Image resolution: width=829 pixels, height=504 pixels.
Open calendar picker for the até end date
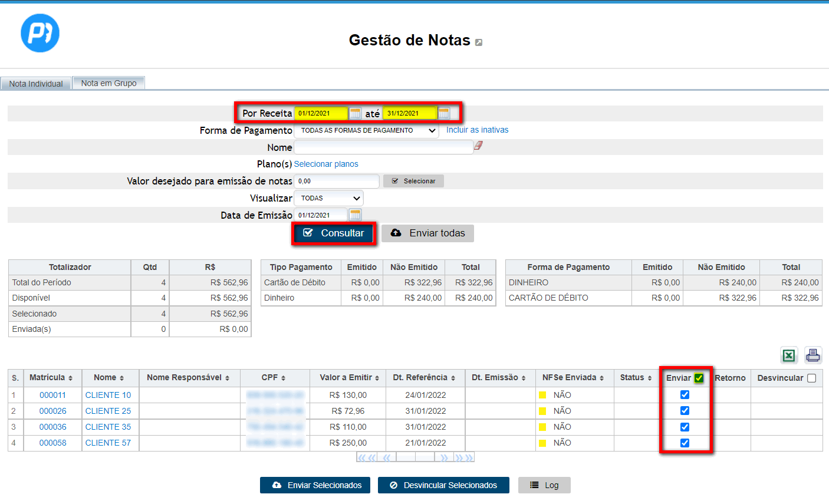(x=444, y=113)
